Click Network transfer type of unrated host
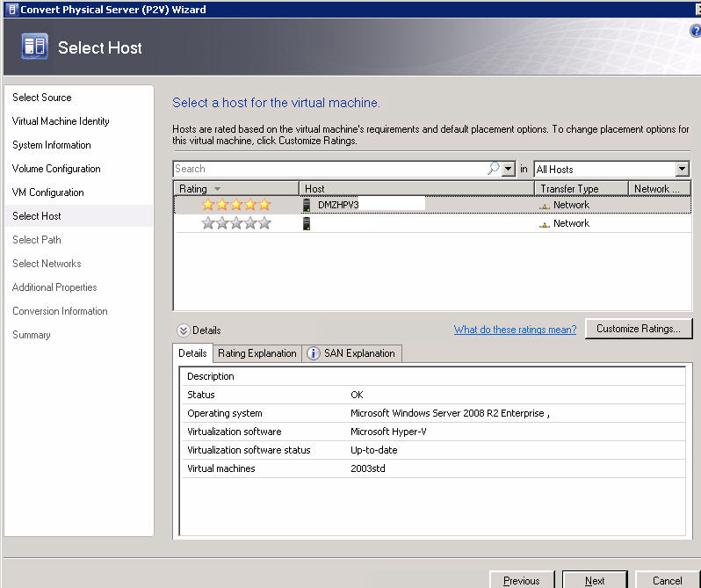Screen dimensions: 701x588 click(x=571, y=223)
